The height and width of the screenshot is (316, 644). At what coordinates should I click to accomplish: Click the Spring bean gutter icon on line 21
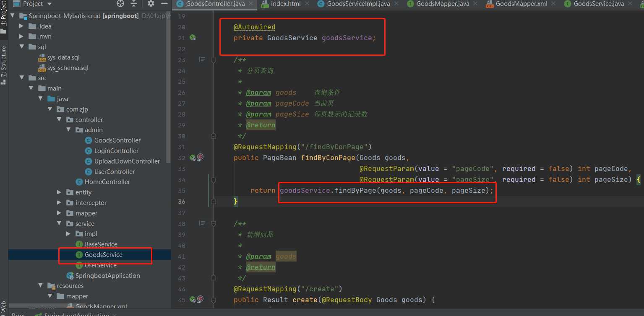tap(193, 38)
